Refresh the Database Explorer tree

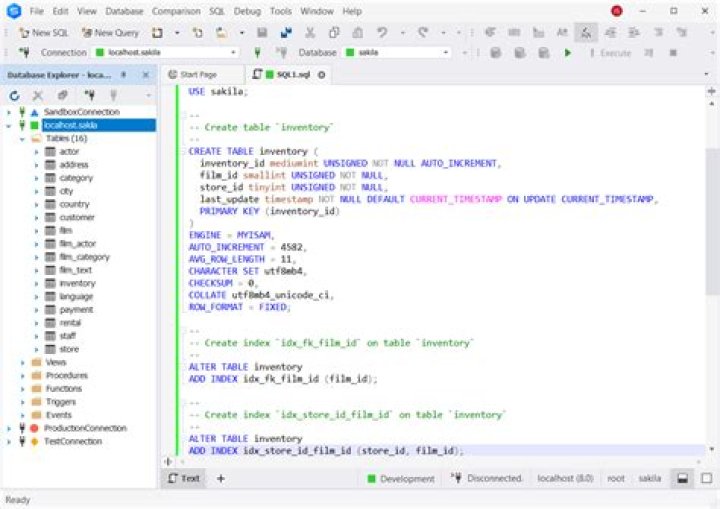pos(15,95)
